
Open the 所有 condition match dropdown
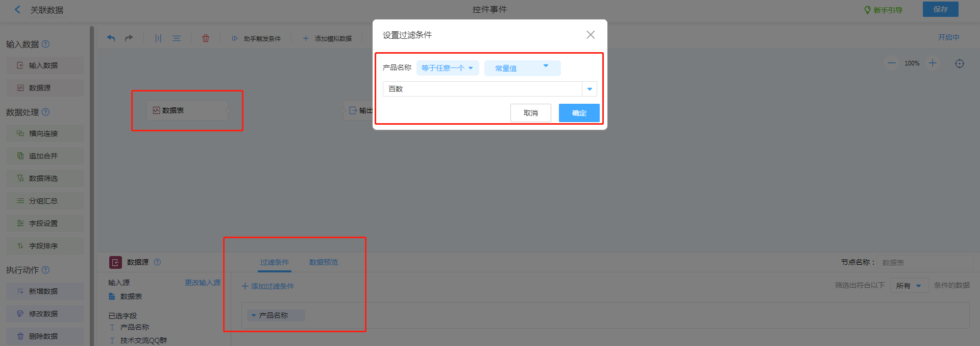pyautogui.click(x=909, y=286)
